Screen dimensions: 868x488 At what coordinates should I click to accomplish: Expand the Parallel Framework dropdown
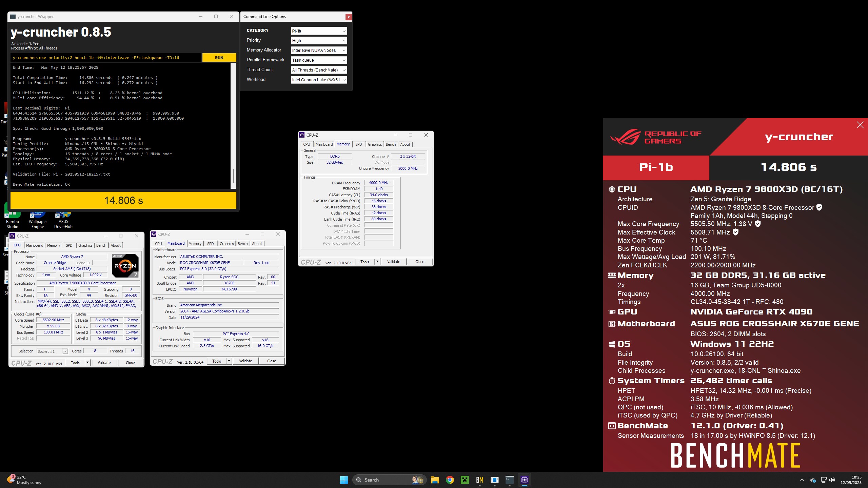click(319, 60)
